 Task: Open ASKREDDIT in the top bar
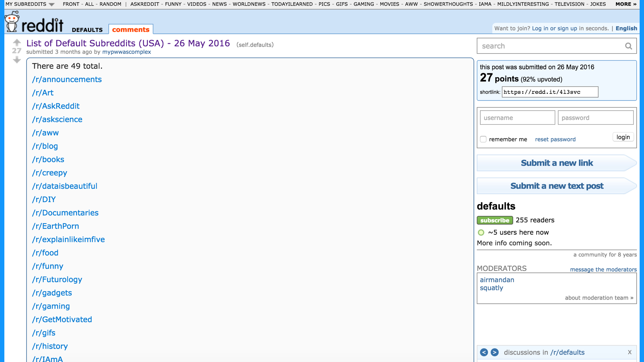coord(145,4)
